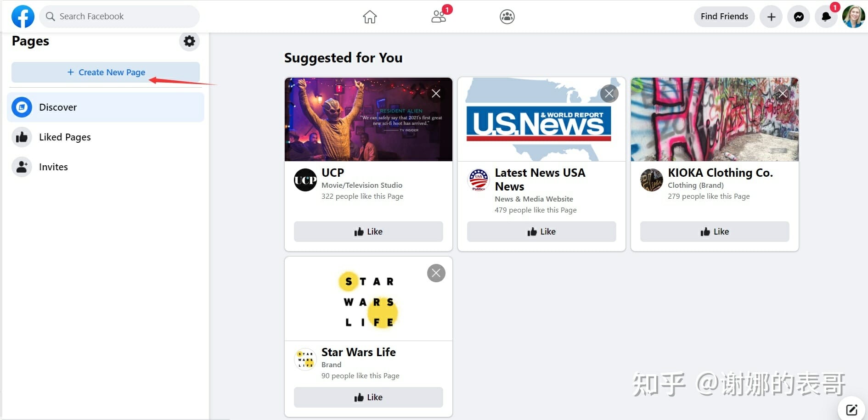Open the Messenger icon
The height and width of the screenshot is (420, 868).
point(799,17)
